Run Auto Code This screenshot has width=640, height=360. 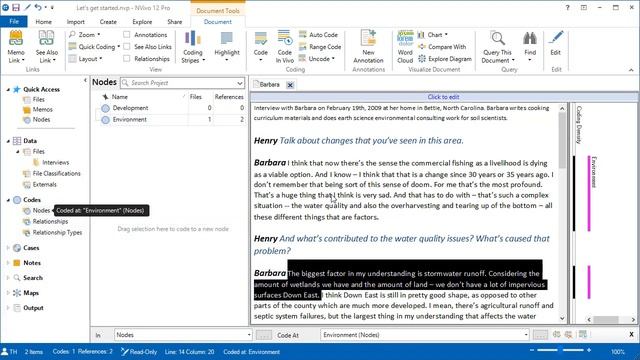(x=318, y=35)
